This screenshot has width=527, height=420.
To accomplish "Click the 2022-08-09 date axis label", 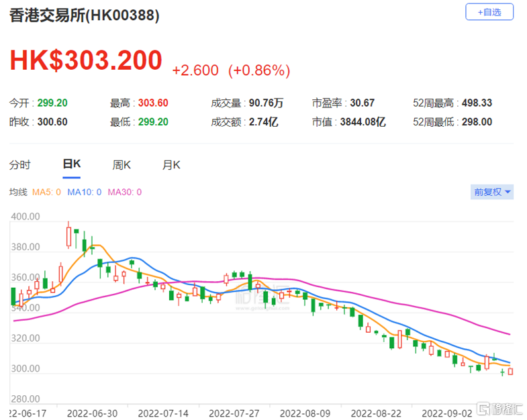I will click(305, 413).
